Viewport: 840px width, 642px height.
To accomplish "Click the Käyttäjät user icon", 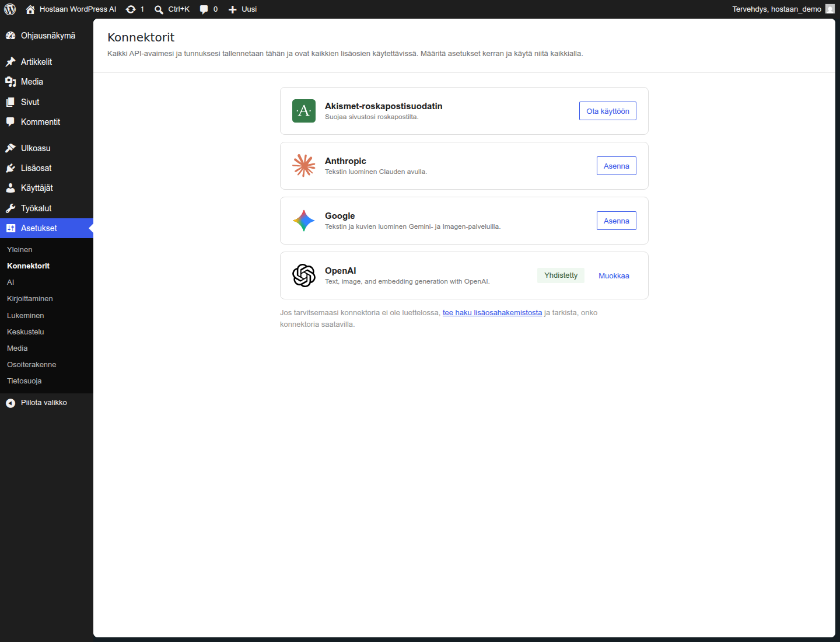I will coord(10,188).
